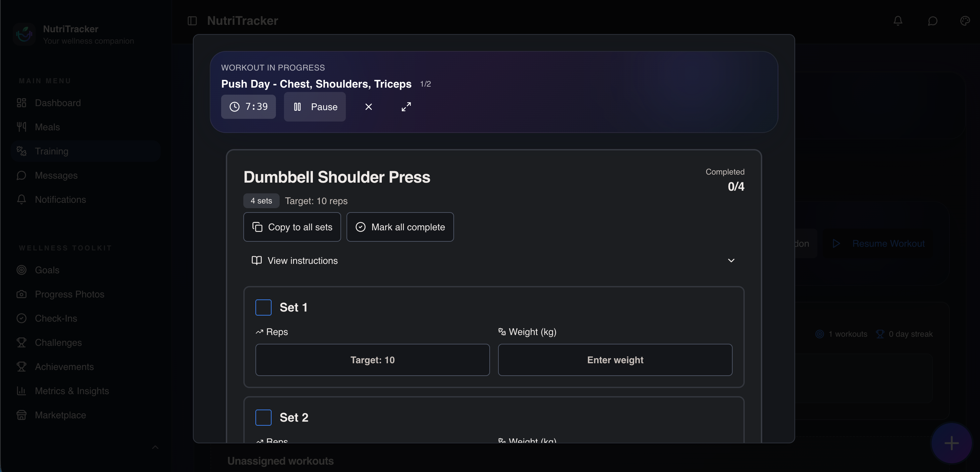Check the Set 1 checkbox

(263, 308)
